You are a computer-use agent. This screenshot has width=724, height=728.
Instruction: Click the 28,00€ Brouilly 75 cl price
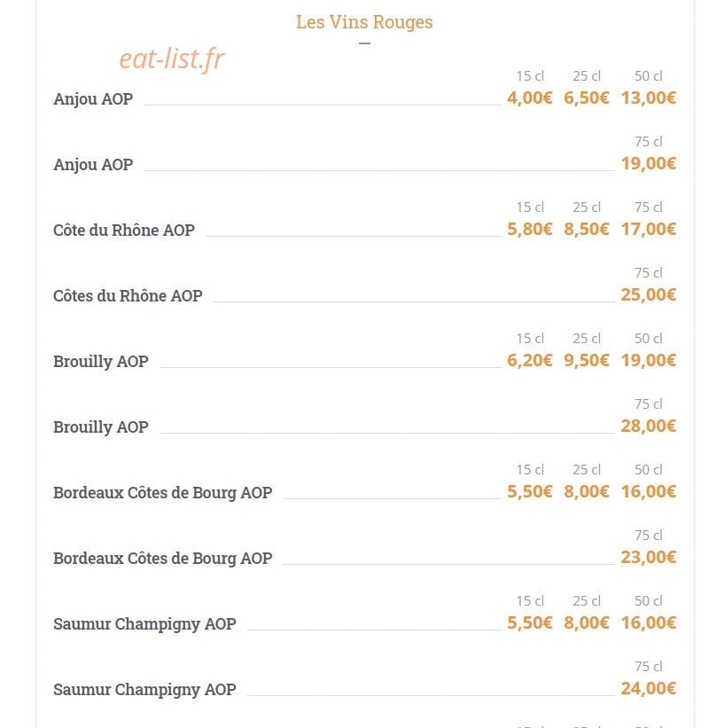click(649, 426)
